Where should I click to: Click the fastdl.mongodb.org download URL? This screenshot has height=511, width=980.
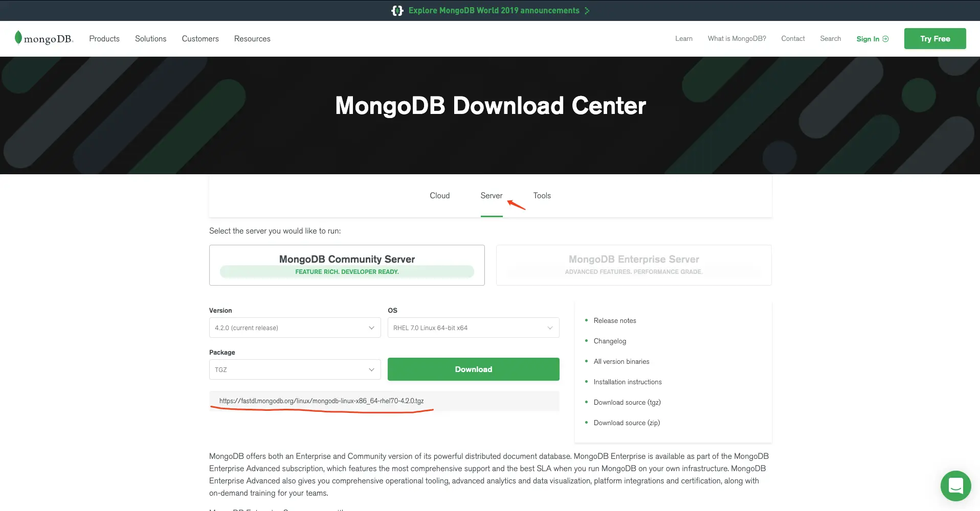pos(322,401)
